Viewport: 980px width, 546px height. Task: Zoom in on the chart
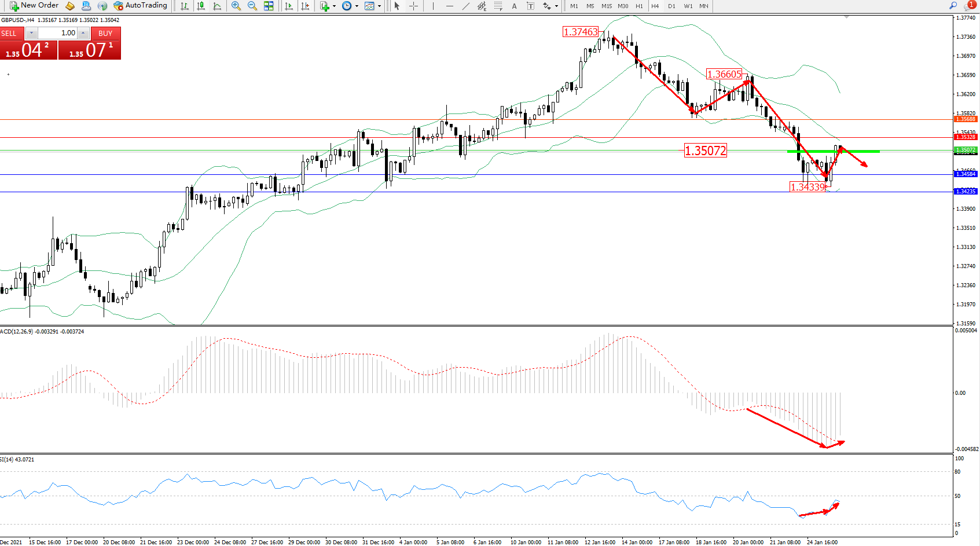click(x=236, y=6)
